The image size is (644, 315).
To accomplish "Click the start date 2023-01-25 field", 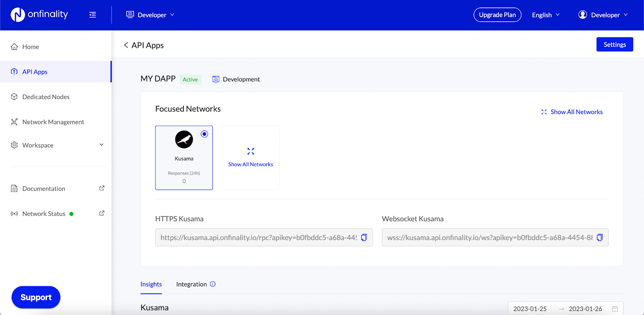I will [x=530, y=309].
